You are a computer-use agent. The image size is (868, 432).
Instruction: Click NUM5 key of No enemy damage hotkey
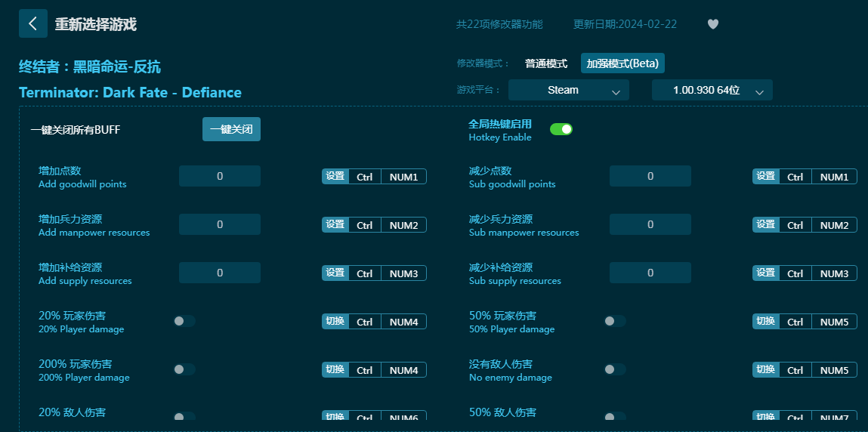(834, 369)
